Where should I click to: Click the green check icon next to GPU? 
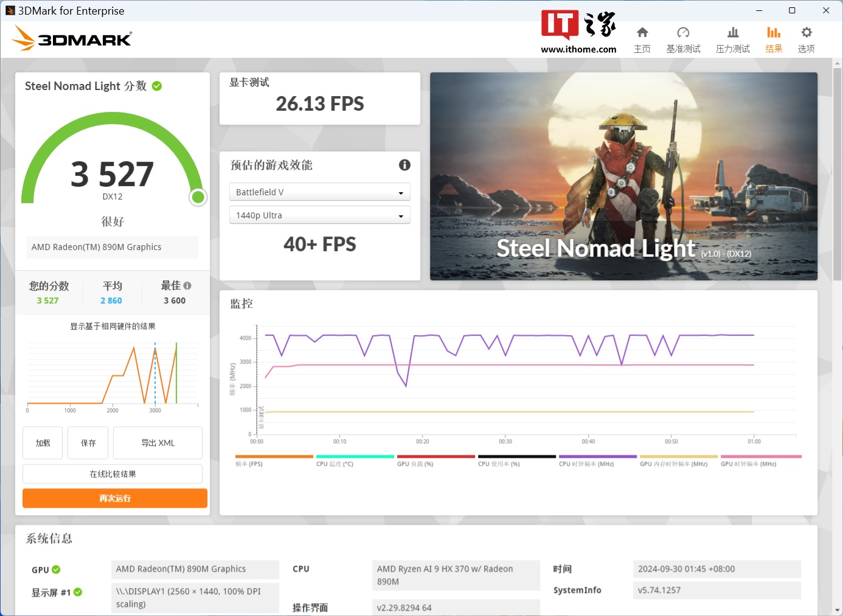56,570
